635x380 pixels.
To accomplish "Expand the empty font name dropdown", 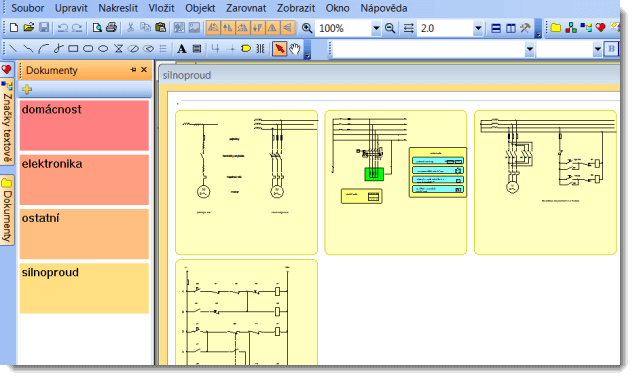I will [529, 49].
